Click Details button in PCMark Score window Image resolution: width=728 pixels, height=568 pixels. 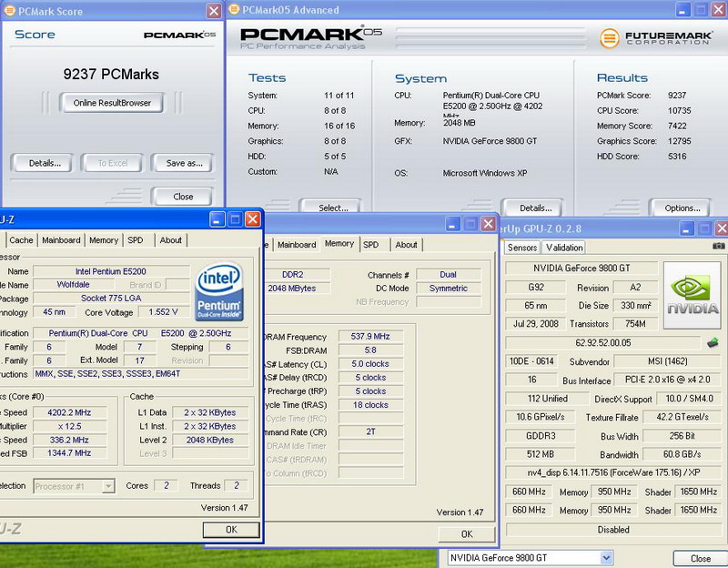tap(45, 163)
